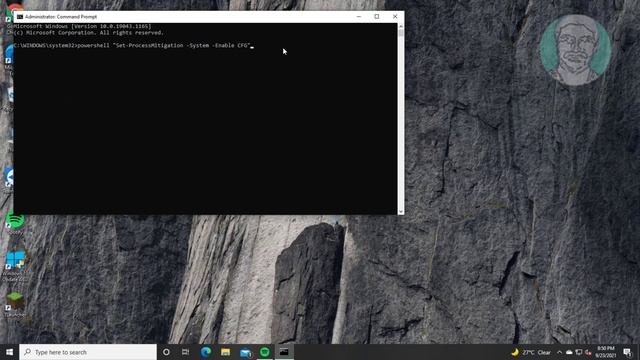Click the Administrator Command Prompt title bar text
The image size is (640, 360).
[61, 17]
